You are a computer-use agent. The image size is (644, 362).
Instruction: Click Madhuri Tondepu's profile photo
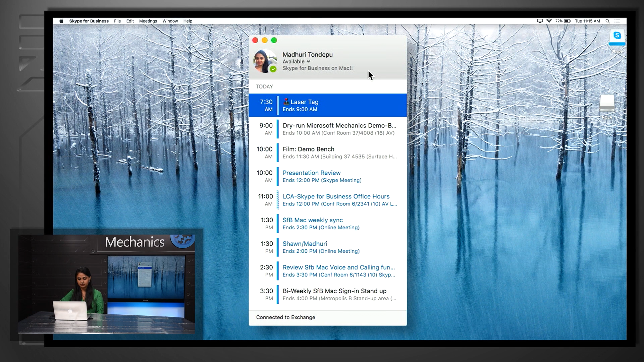pos(265,61)
